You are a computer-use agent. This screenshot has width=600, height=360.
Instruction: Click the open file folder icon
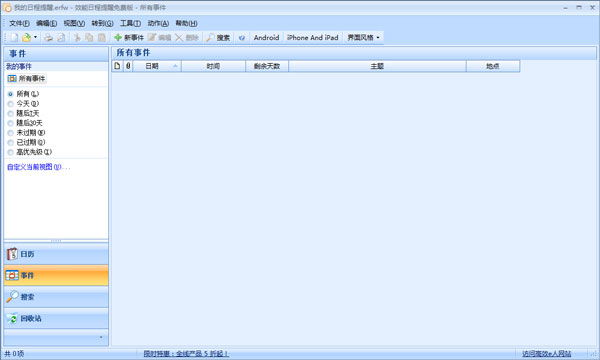(26, 37)
